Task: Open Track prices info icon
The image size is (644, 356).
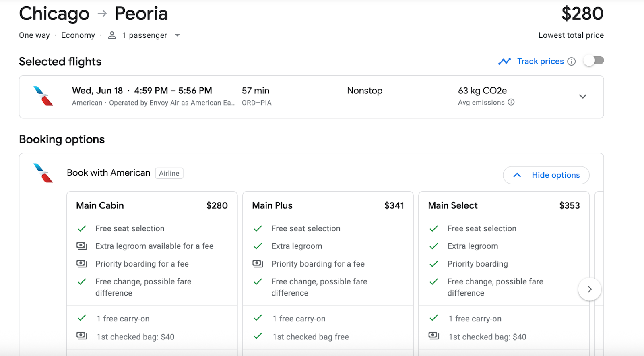Action: (572, 61)
